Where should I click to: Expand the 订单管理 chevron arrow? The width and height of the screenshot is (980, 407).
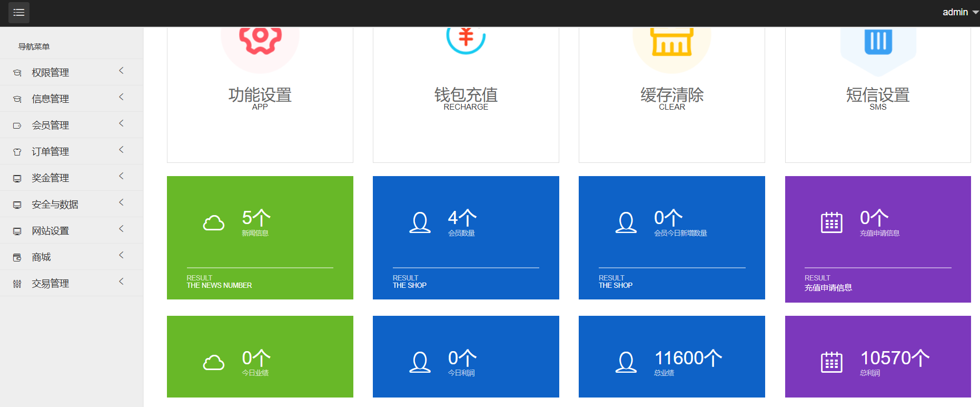click(x=121, y=150)
